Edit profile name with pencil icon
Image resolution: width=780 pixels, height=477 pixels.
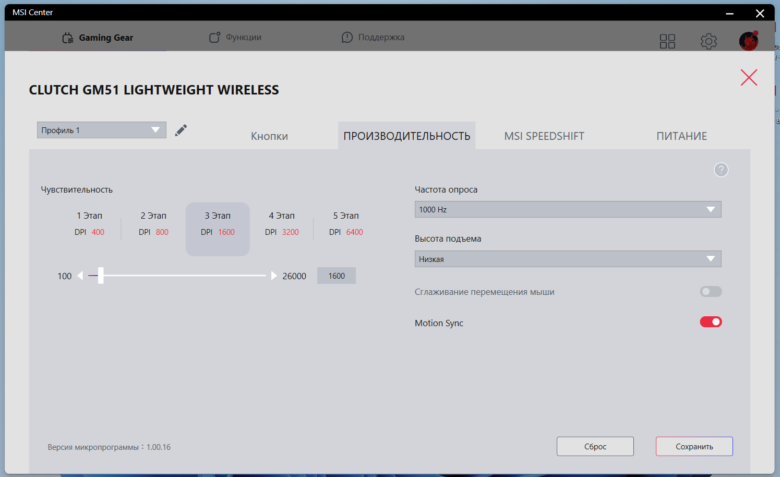click(181, 130)
